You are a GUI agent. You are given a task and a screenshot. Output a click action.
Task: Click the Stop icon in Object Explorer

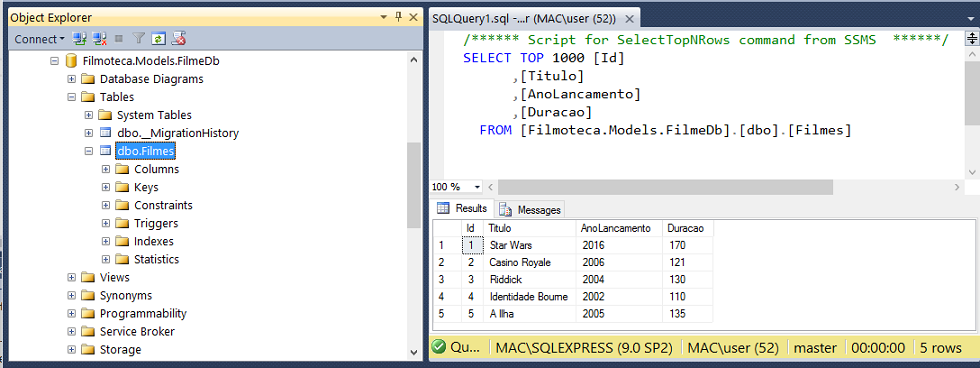click(x=119, y=39)
